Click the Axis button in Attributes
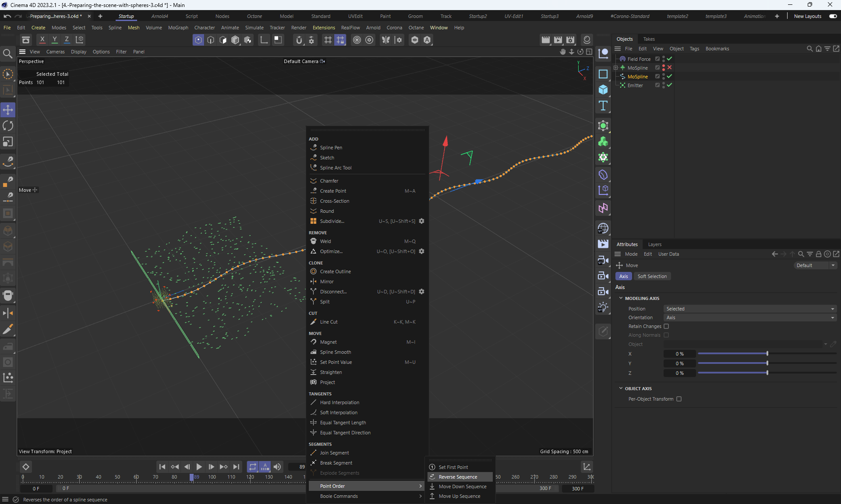841x504 pixels. pos(623,276)
